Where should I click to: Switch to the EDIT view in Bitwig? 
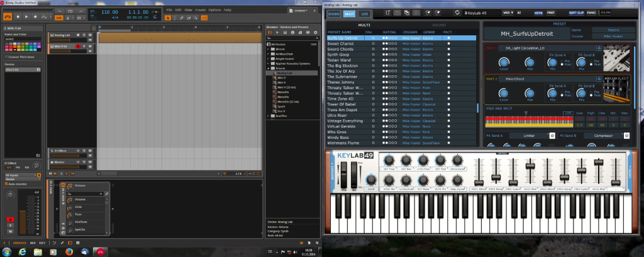(42, 243)
